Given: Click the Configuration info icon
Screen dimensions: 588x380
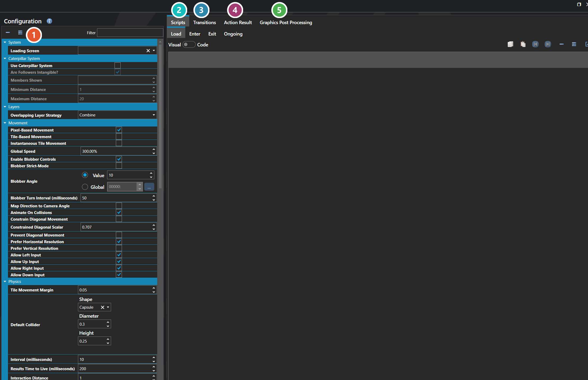Looking at the screenshot, I should point(49,21).
